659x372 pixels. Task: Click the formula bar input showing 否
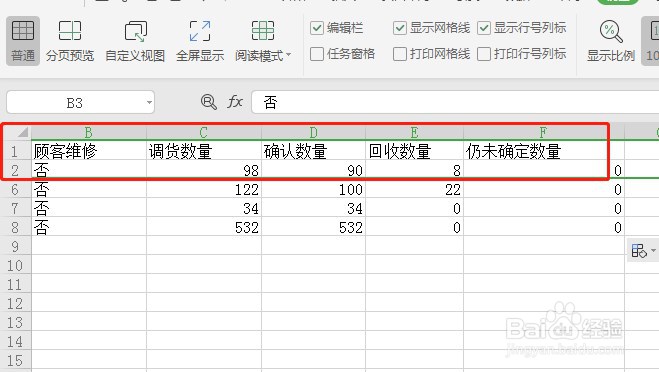click(x=455, y=102)
